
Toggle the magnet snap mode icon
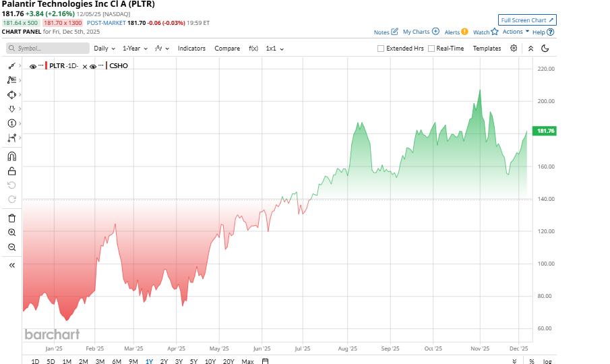[x=11, y=156]
